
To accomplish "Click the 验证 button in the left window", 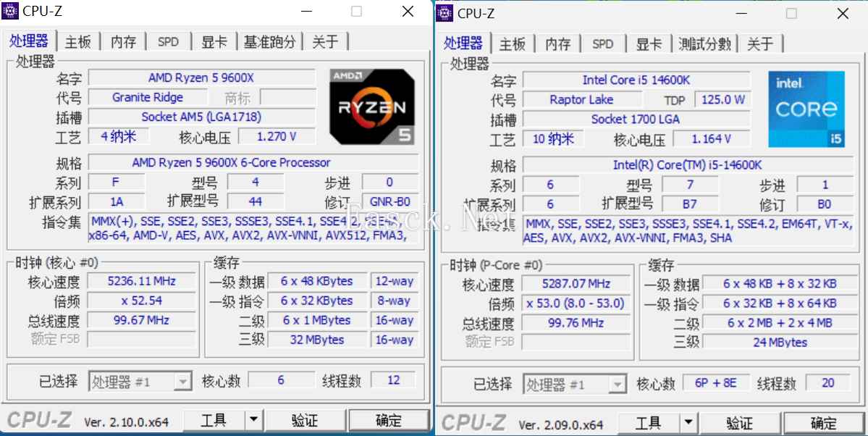I will (305, 420).
